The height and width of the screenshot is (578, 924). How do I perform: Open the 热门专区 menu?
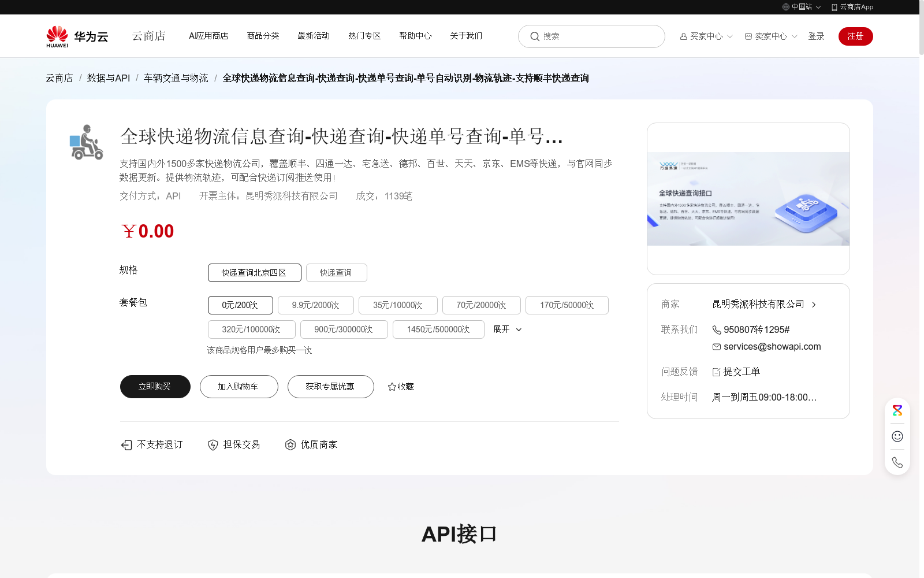365,36
